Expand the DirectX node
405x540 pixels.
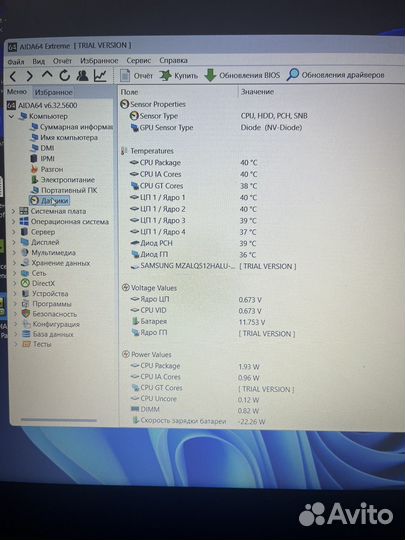pyautogui.click(x=15, y=283)
